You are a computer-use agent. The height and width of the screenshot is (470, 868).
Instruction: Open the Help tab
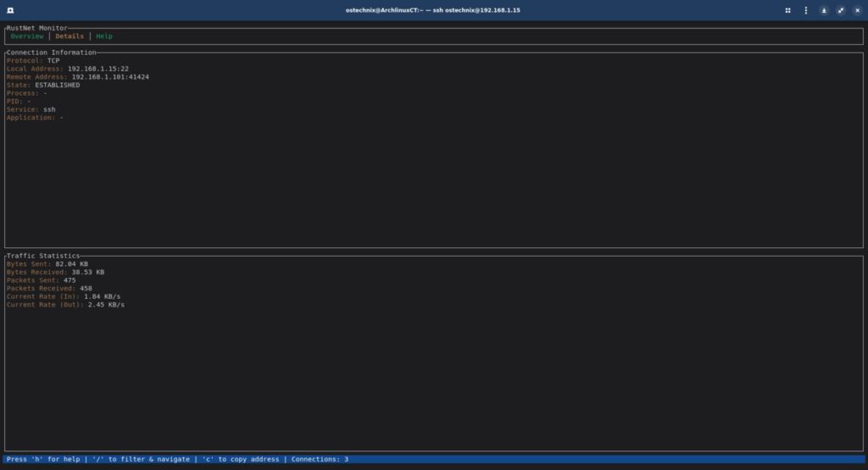click(x=103, y=36)
